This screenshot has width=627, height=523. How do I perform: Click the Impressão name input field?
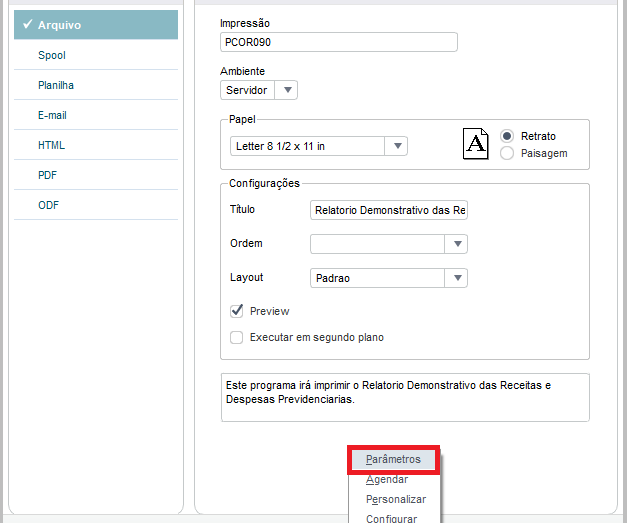coord(338,42)
